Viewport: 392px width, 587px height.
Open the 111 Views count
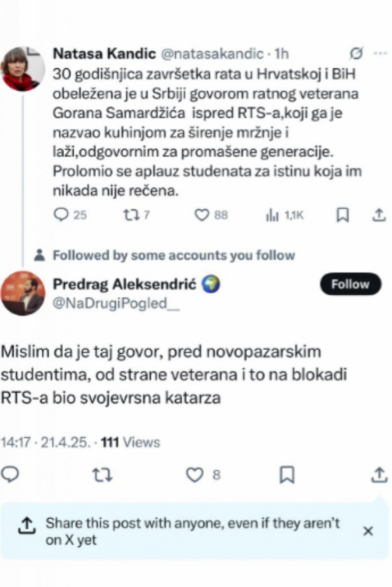click(131, 442)
